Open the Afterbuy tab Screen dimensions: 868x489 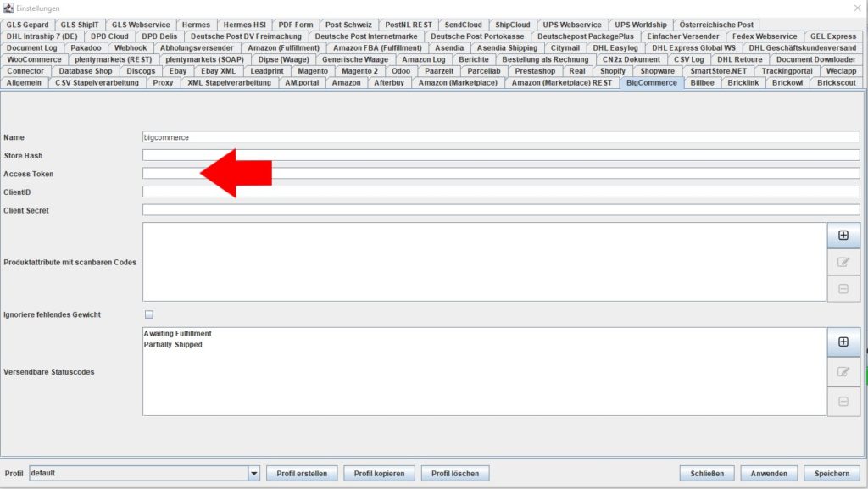click(389, 83)
